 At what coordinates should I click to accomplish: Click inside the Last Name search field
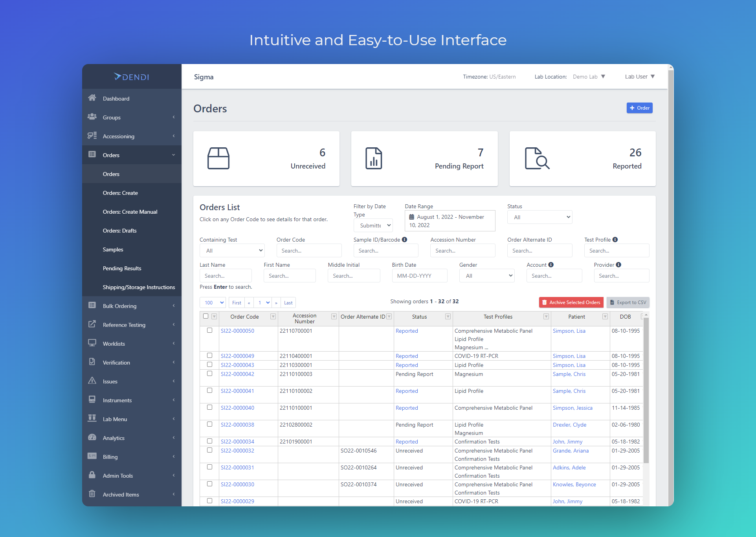[225, 275]
